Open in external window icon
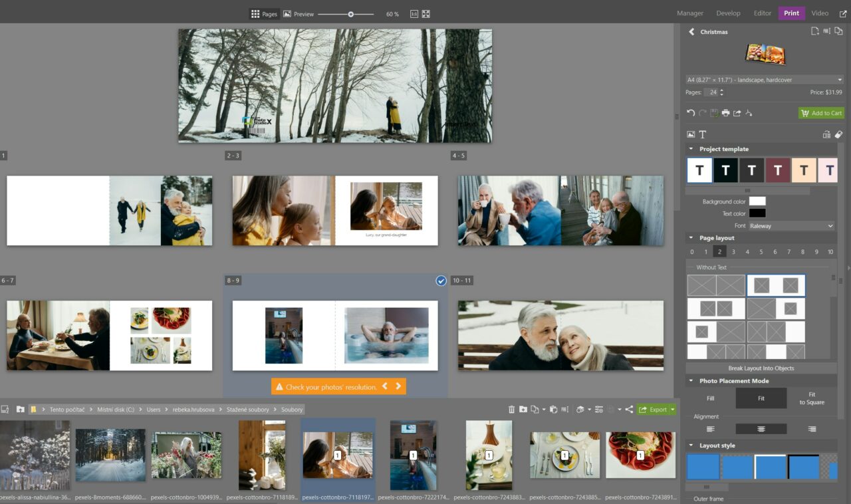This screenshot has width=851, height=504. tap(844, 13)
